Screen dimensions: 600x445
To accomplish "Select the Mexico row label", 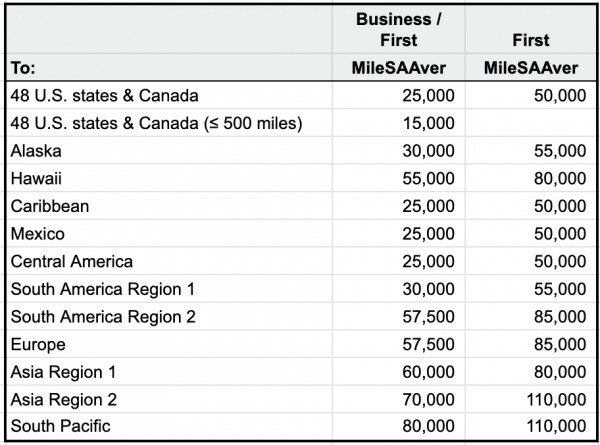I will (x=37, y=234).
